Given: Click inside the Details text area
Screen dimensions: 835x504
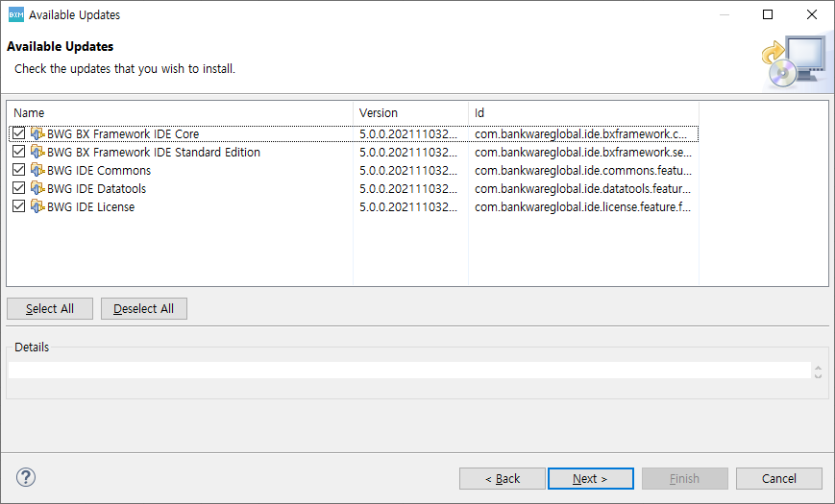Looking at the screenshot, I should [x=409, y=371].
